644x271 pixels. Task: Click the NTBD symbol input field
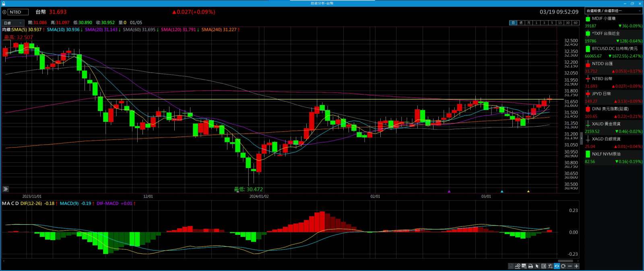tap(18, 12)
